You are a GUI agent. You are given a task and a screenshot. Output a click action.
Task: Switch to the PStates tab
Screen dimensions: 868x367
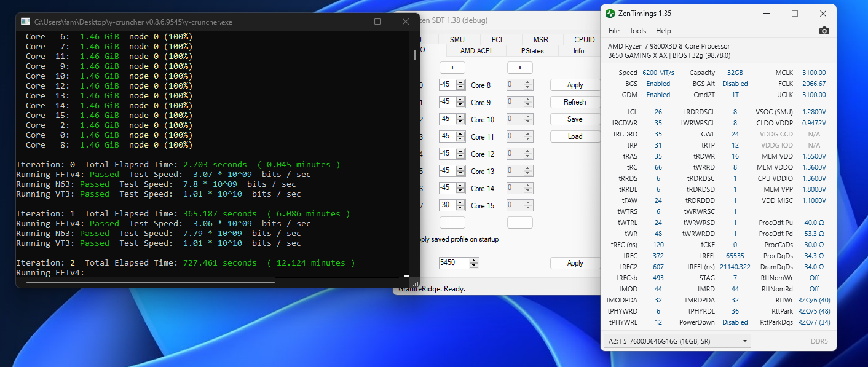(x=532, y=51)
